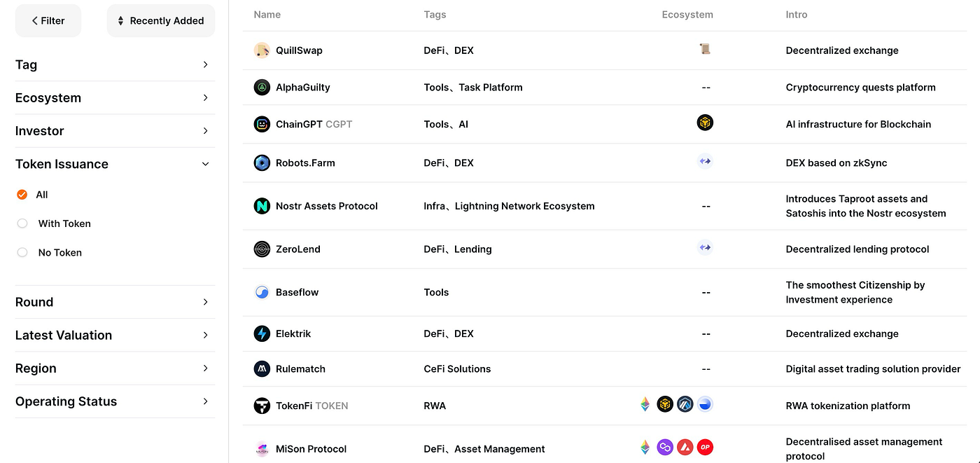This screenshot has height=463, width=980.
Task: Click the 'DEX based on zkSync' intro
Action: [836, 163]
